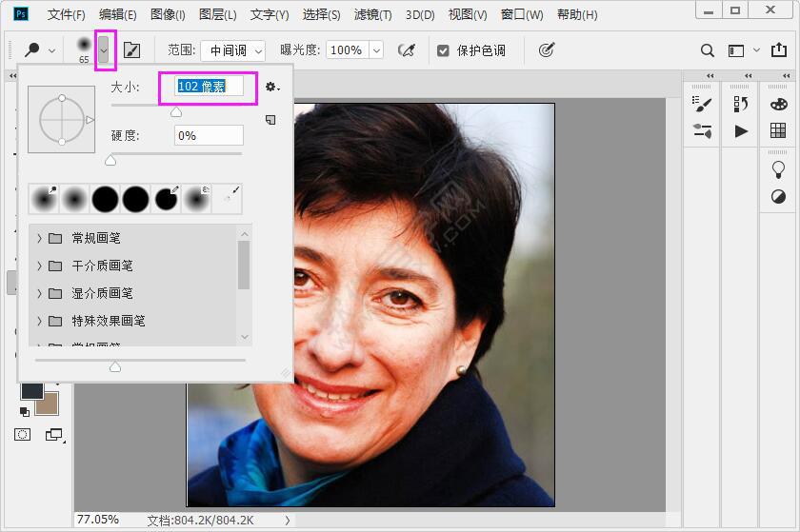Viewport: 800px width, 532px height.
Task: Expand the 干介质画笔 brush folder
Action: click(39, 266)
